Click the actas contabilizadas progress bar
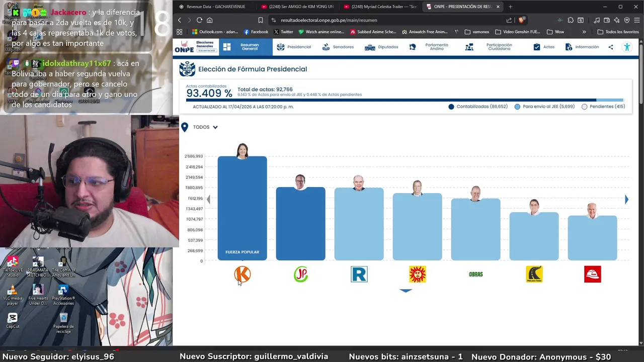Image resolution: width=644 pixels, height=362 pixels. click(405, 100)
